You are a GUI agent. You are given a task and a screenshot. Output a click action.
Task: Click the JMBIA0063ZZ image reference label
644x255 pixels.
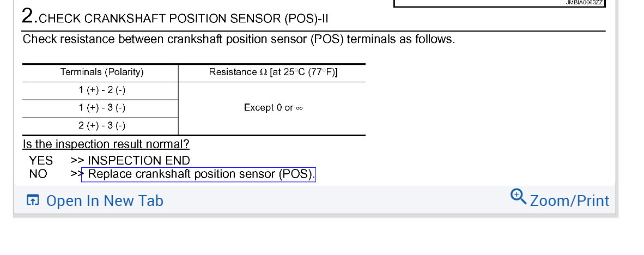click(584, 2)
